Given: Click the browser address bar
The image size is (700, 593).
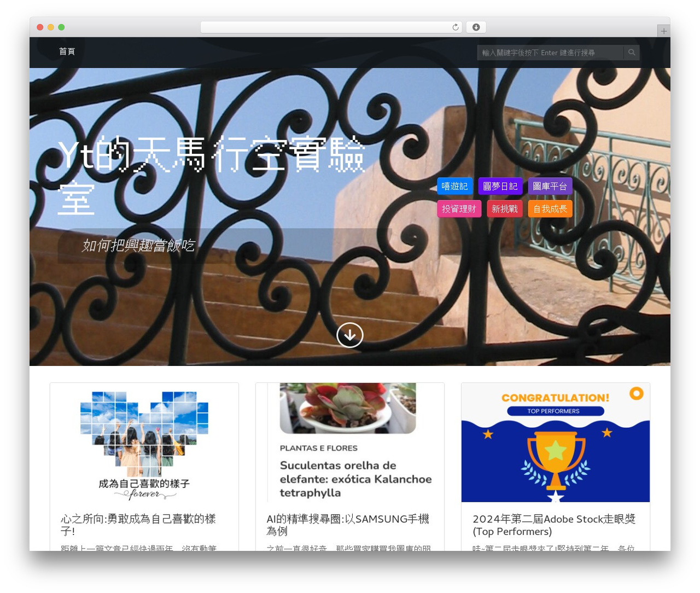Looking at the screenshot, I should coord(331,27).
